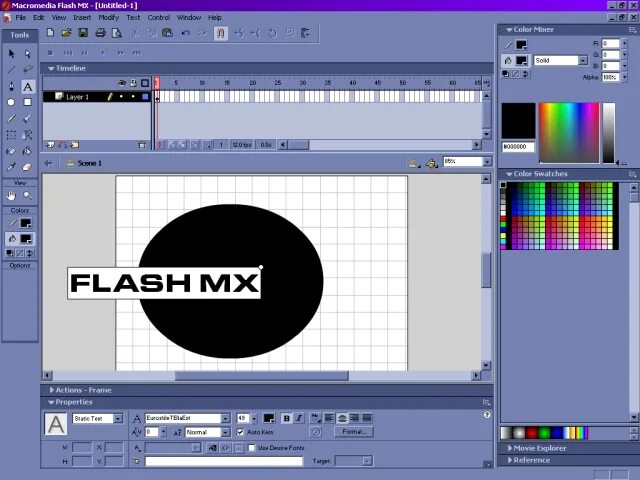640x480 pixels.
Task: Click the Open file toolbar icon
Action: (x=67, y=33)
